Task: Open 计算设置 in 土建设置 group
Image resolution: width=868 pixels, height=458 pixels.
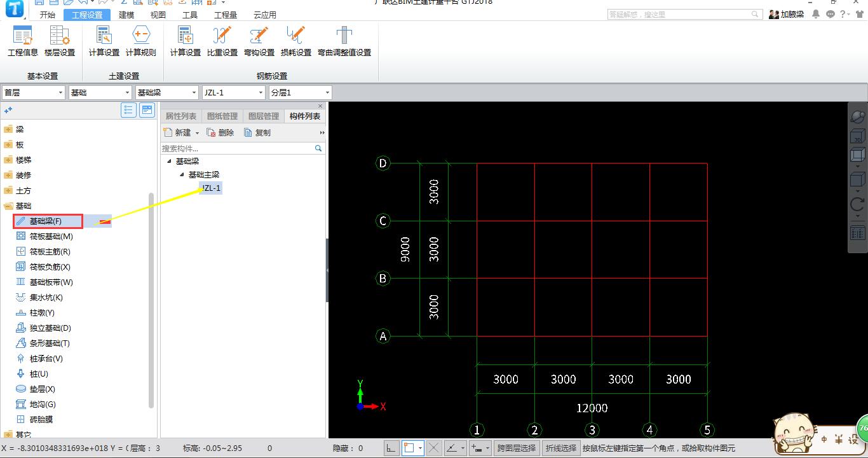Action: [104, 41]
